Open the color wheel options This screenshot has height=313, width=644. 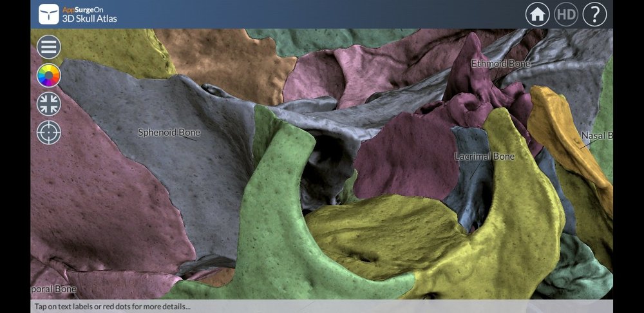coord(48,75)
